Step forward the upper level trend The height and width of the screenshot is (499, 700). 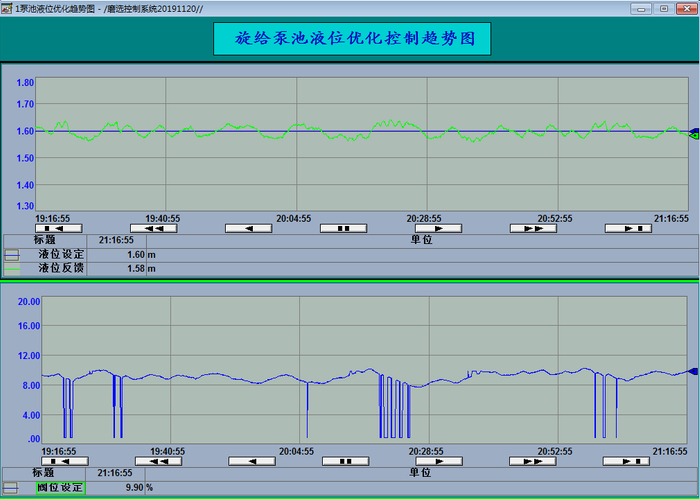[438, 229]
